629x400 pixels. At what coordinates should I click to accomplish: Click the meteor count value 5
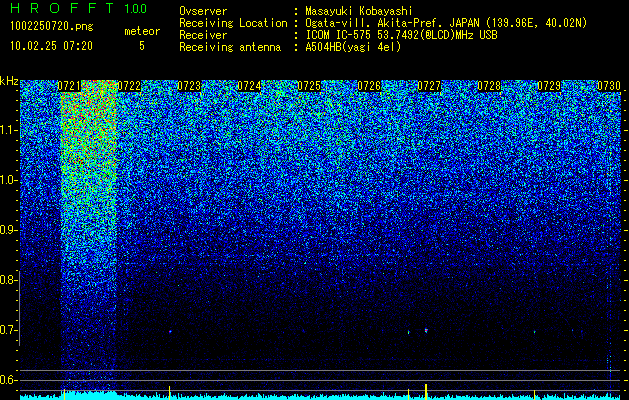(142, 46)
